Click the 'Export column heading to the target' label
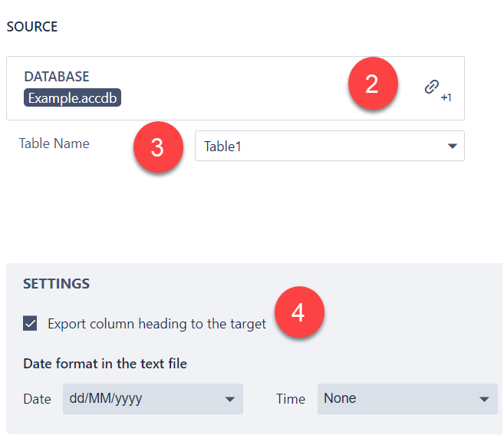Image resolution: width=504 pixels, height=442 pixels. pos(156,324)
